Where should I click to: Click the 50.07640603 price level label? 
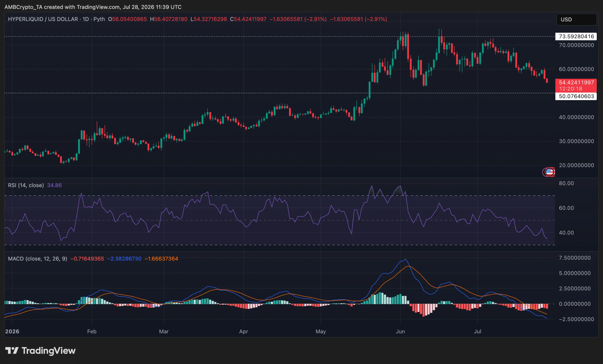pos(576,96)
